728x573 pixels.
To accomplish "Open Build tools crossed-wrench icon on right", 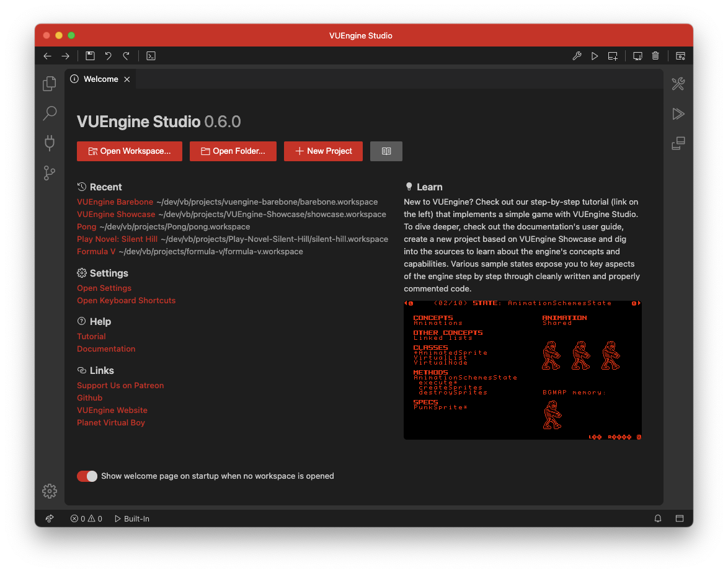I will click(x=678, y=84).
